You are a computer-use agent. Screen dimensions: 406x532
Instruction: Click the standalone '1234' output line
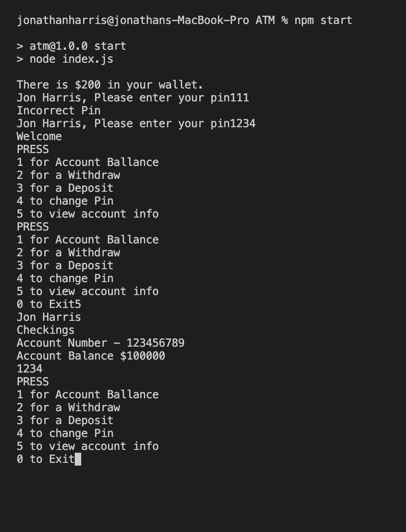coord(30,368)
